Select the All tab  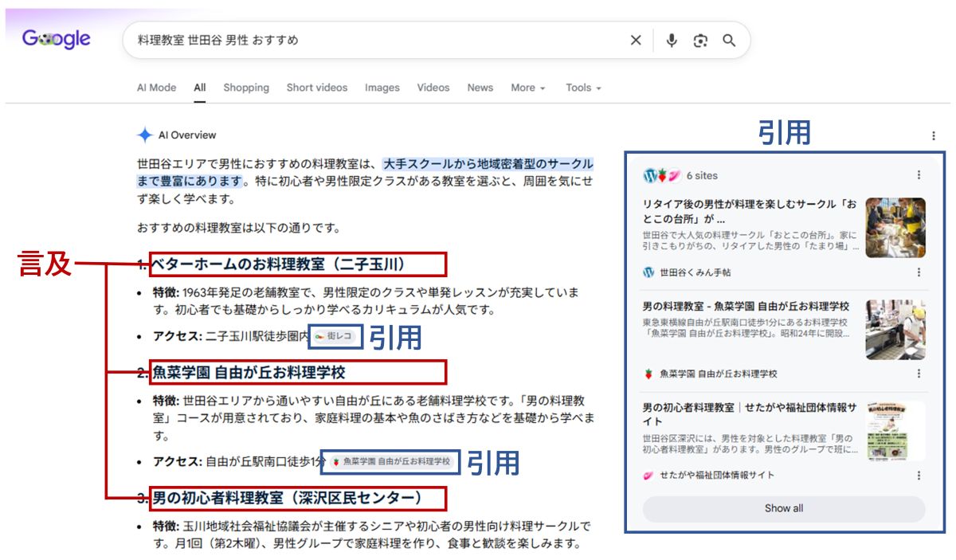pos(200,88)
